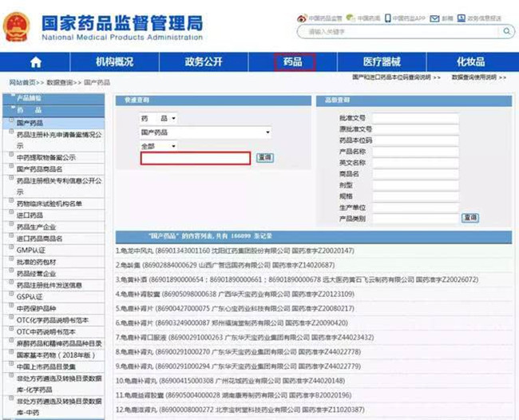The width and height of the screenshot is (519, 420).
Task: Focus the 规格 input field
Action: [x=416, y=196]
